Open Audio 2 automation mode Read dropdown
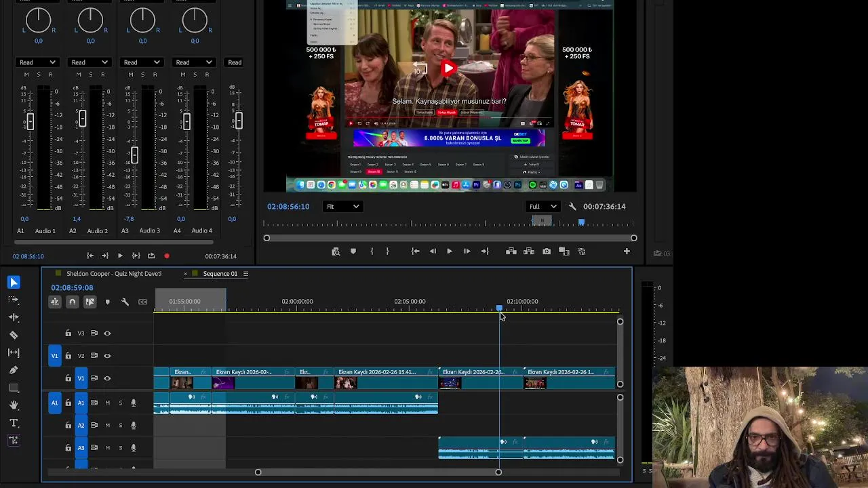 89,62
